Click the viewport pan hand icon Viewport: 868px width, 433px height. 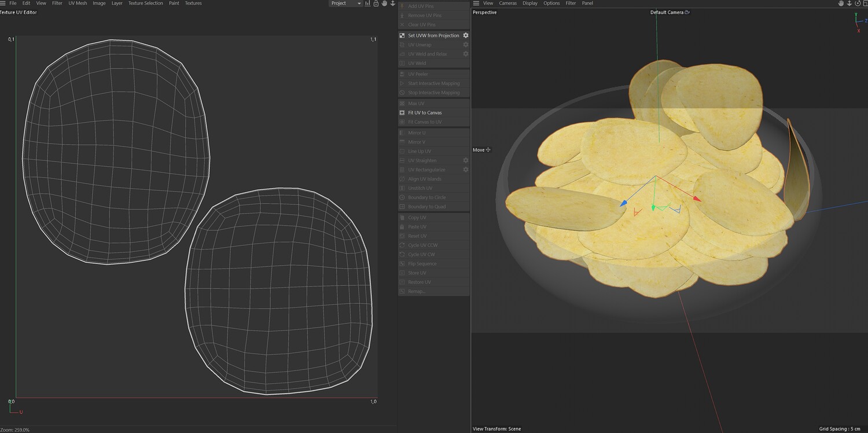click(x=841, y=3)
